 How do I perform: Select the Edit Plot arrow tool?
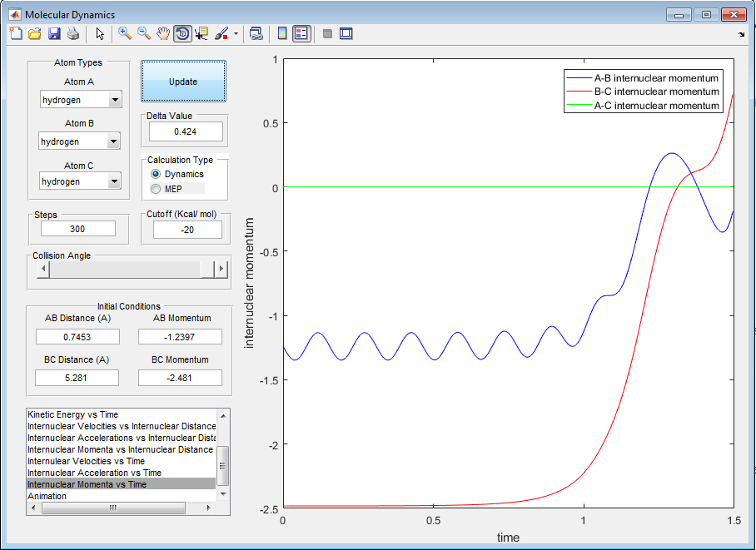point(100,34)
